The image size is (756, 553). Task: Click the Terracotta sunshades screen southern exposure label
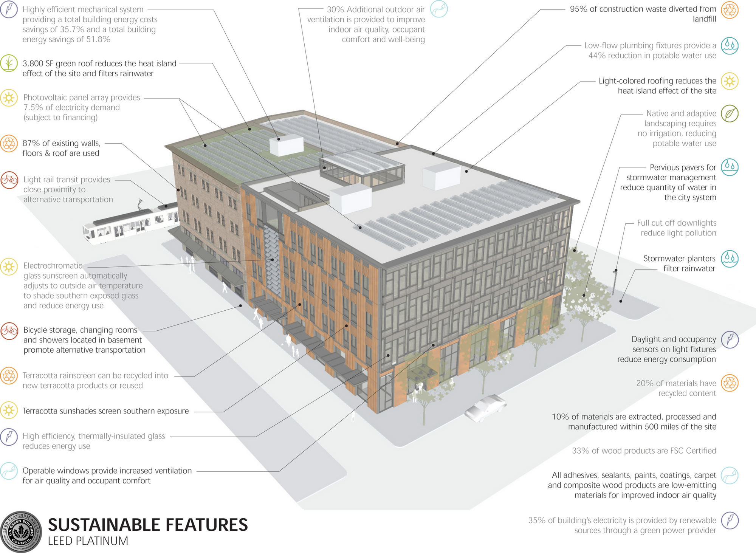pyautogui.click(x=105, y=411)
